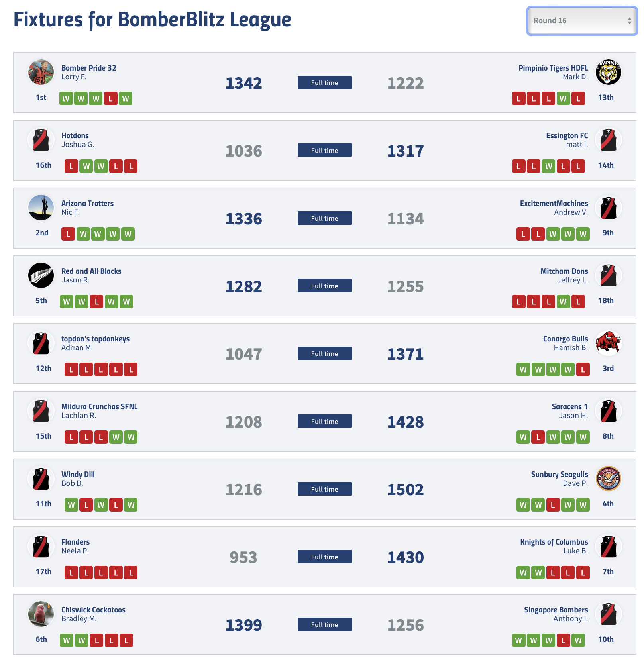Image resolution: width=644 pixels, height=663 pixels.
Task: Click the Flanders 953 score
Action: (x=243, y=557)
